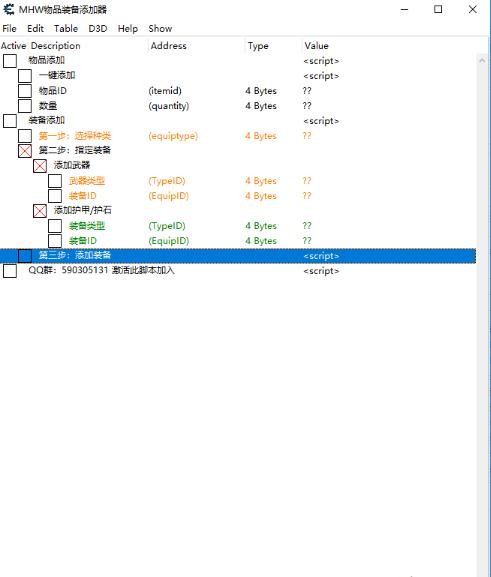Click the Value column header
The width and height of the screenshot is (491, 577).
coord(317,46)
